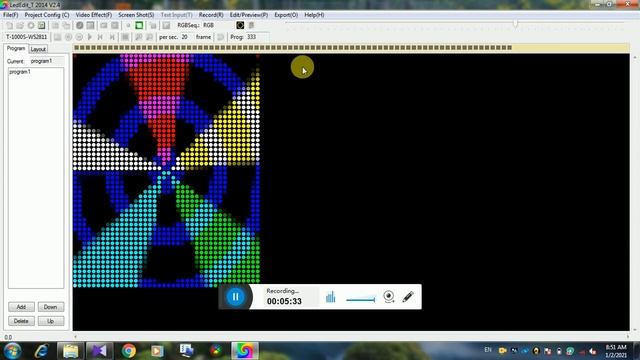
Task: Click the media player taskbar icon
Action: point(157,351)
